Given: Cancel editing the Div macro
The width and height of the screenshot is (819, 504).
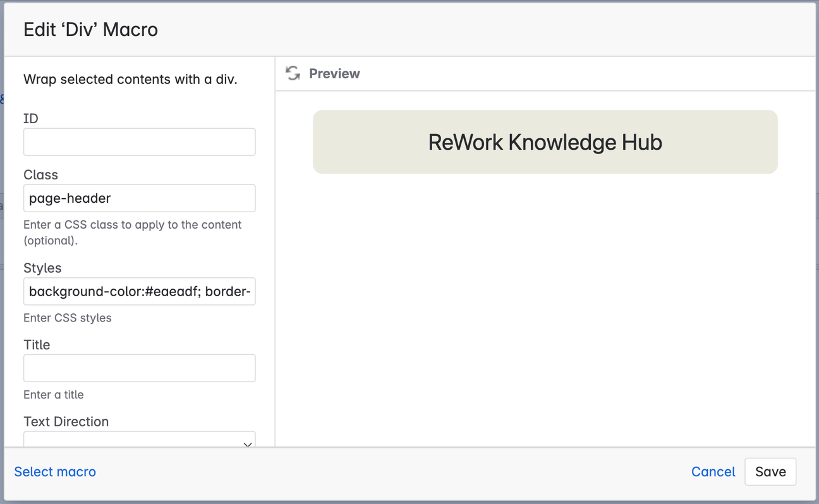Looking at the screenshot, I should pyautogui.click(x=713, y=472).
